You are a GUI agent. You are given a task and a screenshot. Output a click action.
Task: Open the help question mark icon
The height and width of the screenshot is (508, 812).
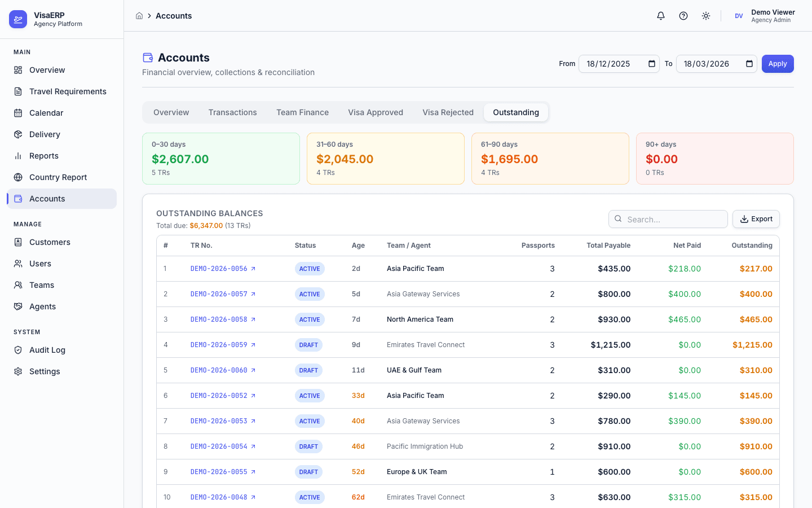coord(683,16)
